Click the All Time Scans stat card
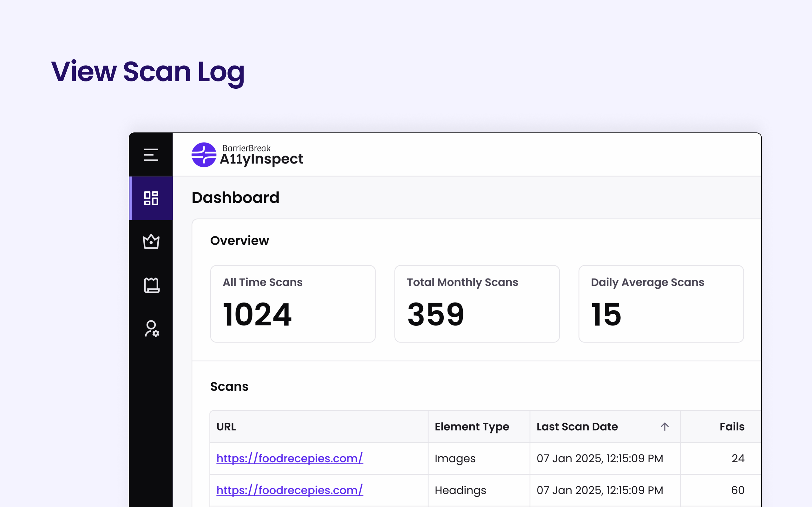Screen dimensions: 812x507 (x=292, y=304)
